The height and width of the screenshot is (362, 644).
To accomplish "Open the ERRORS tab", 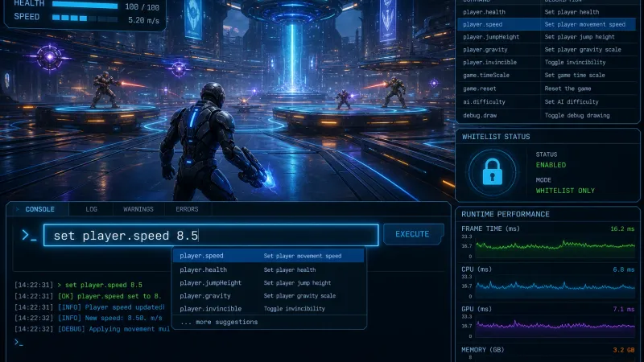I will coord(187,209).
